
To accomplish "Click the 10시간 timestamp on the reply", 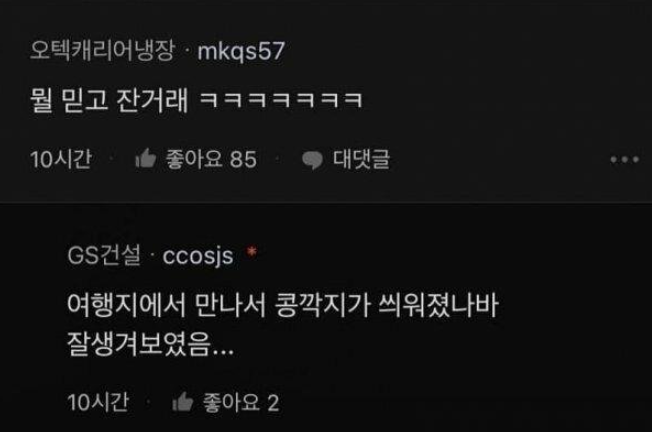I will (x=98, y=402).
